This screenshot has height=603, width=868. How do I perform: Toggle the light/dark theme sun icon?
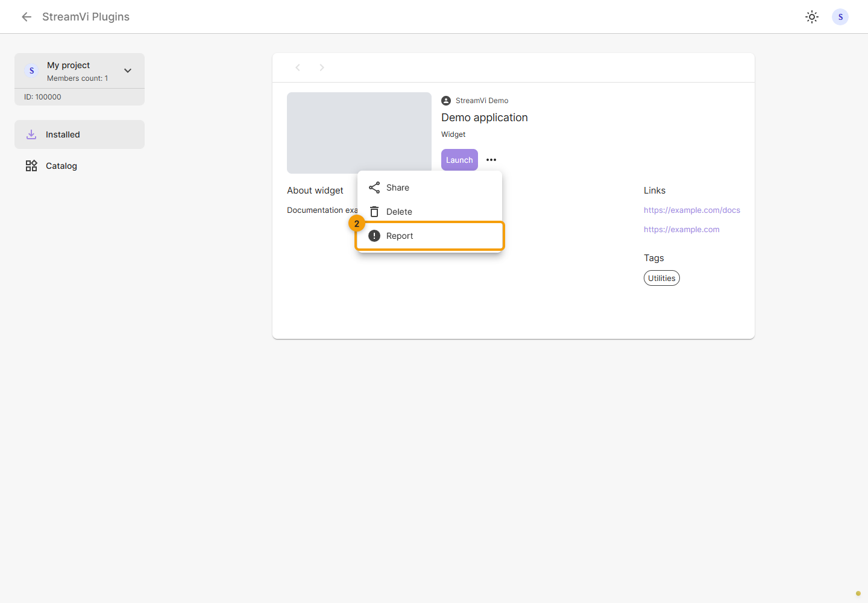(x=812, y=17)
